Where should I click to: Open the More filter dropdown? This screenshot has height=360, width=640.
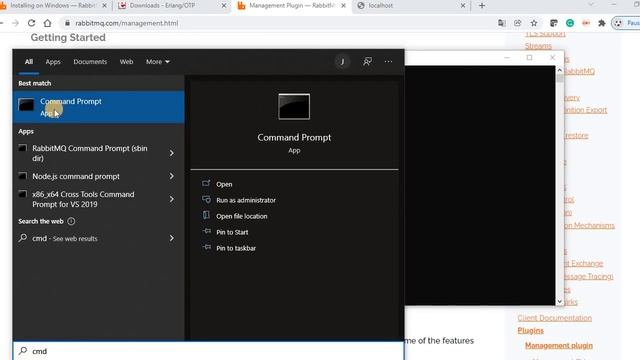158,62
